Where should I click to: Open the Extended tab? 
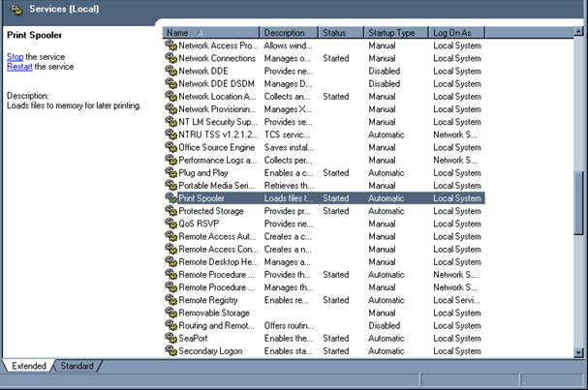(x=27, y=366)
